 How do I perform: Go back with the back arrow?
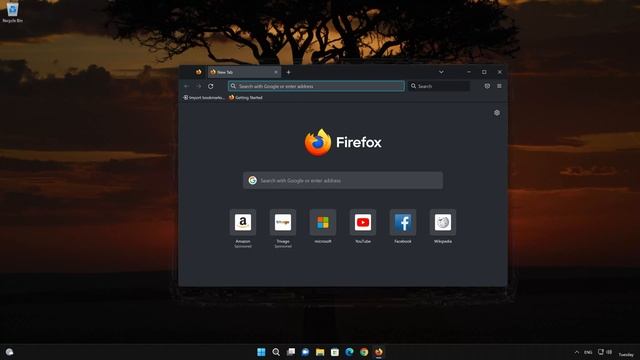pos(187,86)
